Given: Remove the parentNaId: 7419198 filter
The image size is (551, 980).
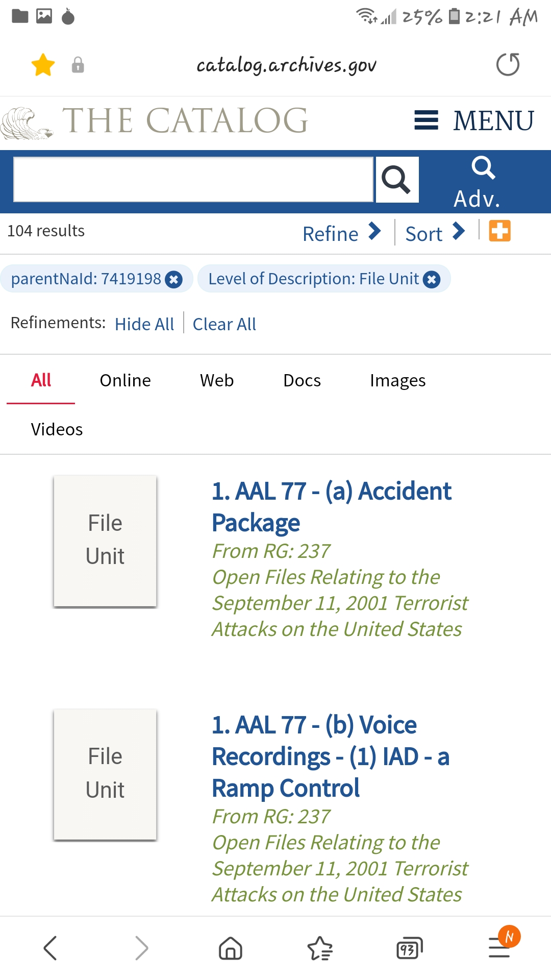Looking at the screenshot, I should coord(174,279).
